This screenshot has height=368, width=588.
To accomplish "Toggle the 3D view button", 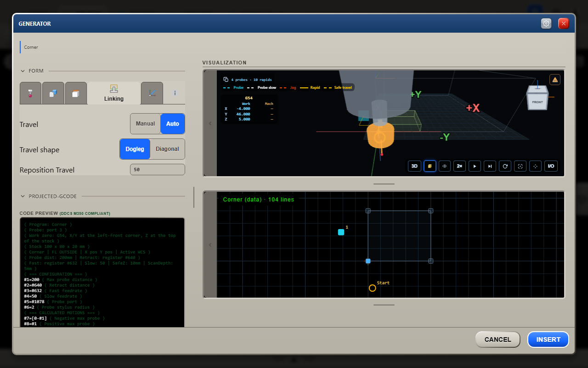I will pos(414,166).
